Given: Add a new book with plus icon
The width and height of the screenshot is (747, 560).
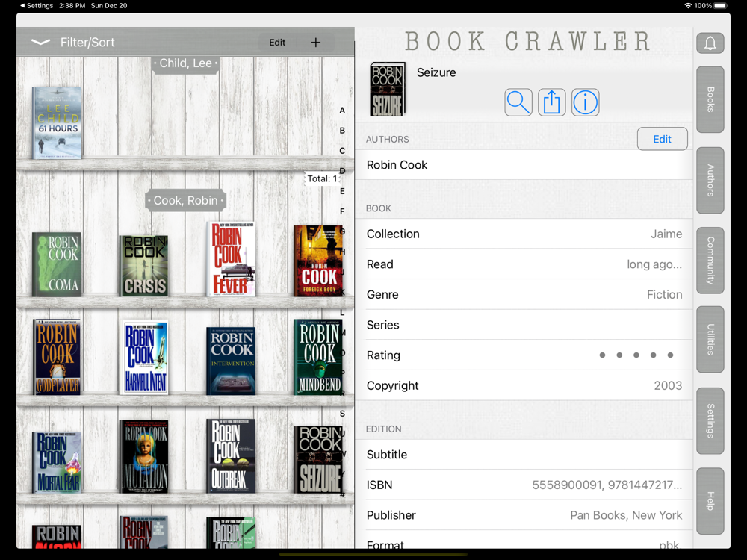Looking at the screenshot, I should [315, 43].
